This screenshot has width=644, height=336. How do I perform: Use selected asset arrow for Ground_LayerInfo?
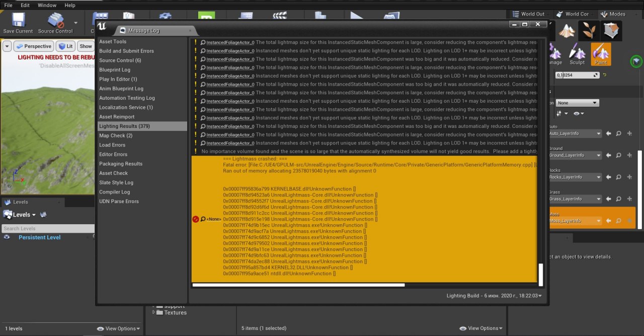click(x=608, y=155)
